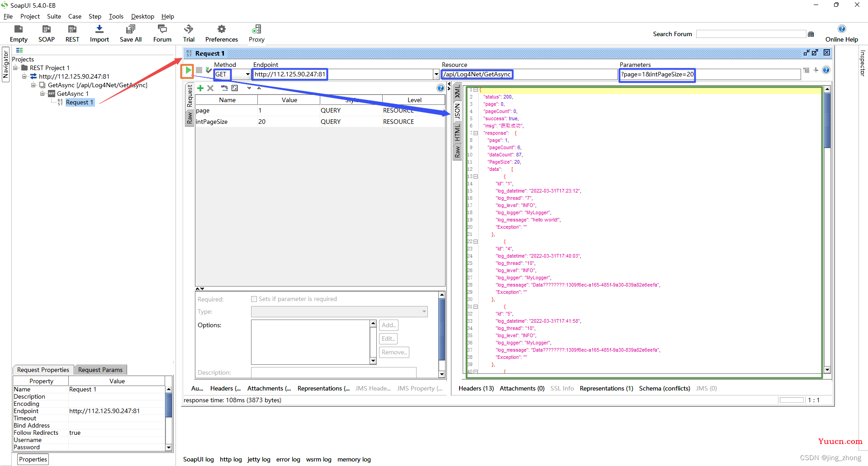
Task: Collapse JSON line 13 data object
Action: tap(475, 177)
